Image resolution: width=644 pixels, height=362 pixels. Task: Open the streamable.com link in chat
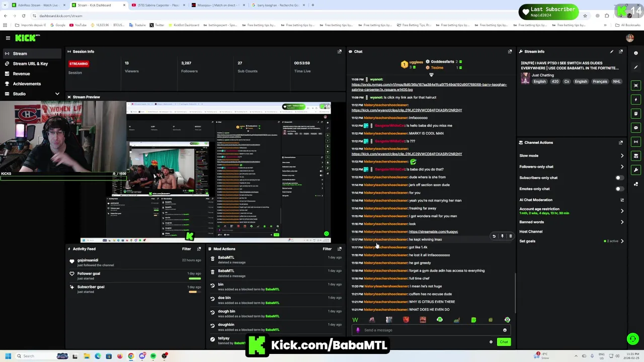pos(434,232)
